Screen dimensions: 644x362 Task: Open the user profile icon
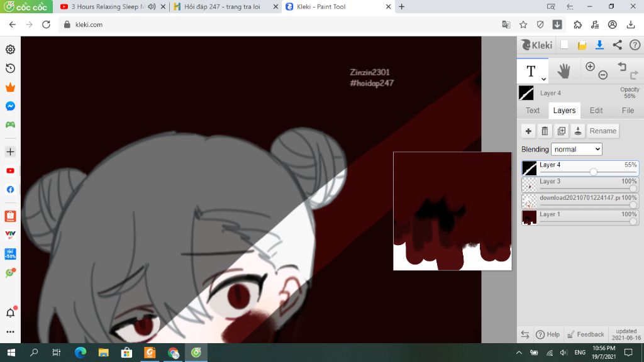[613, 25]
